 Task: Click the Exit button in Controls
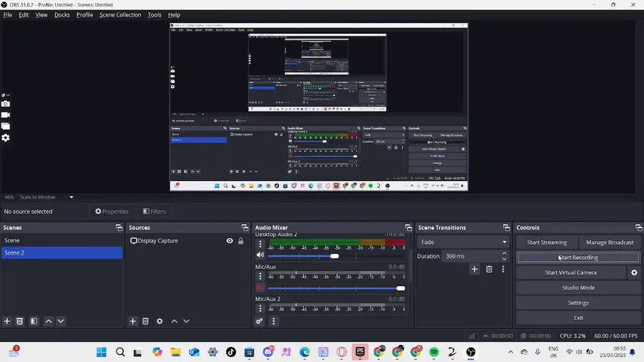578,318
